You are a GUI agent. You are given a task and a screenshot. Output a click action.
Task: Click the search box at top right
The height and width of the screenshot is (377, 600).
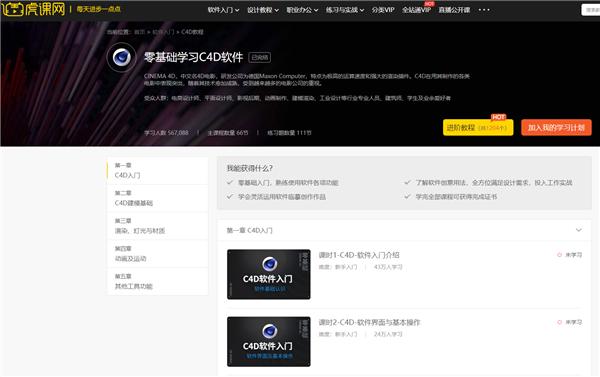point(590,10)
